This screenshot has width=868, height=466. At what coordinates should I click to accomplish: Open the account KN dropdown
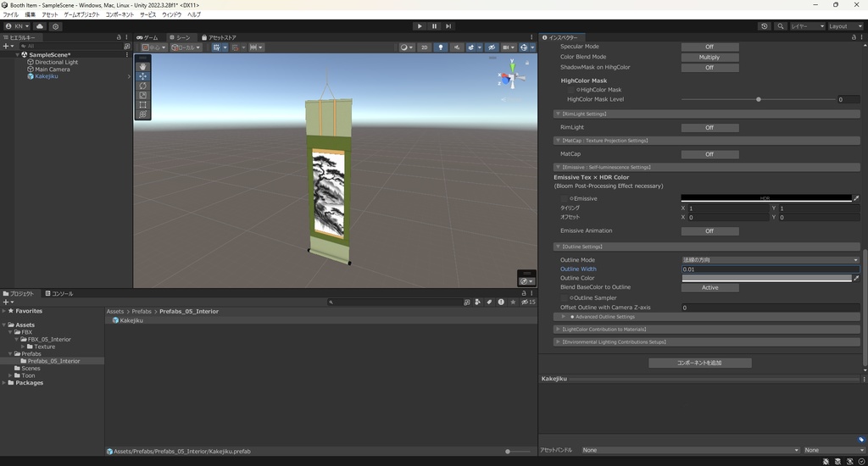coord(17,26)
